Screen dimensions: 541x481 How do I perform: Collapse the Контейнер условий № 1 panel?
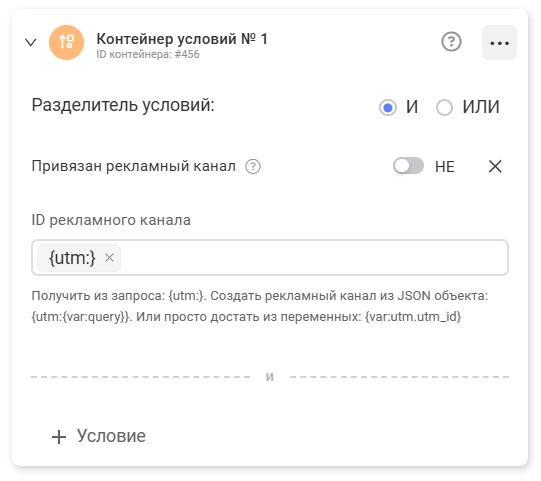click(x=31, y=42)
